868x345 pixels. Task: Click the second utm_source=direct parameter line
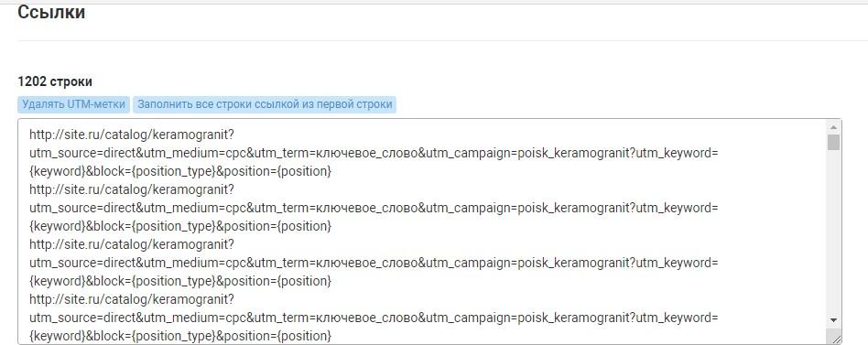pyautogui.click(x=374, y=208)
